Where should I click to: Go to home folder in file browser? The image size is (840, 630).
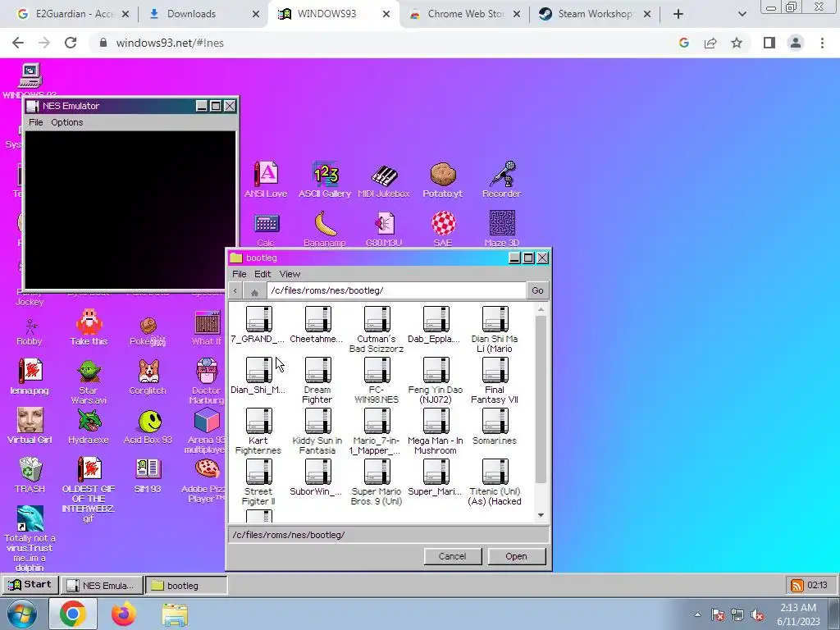(254, 291)
